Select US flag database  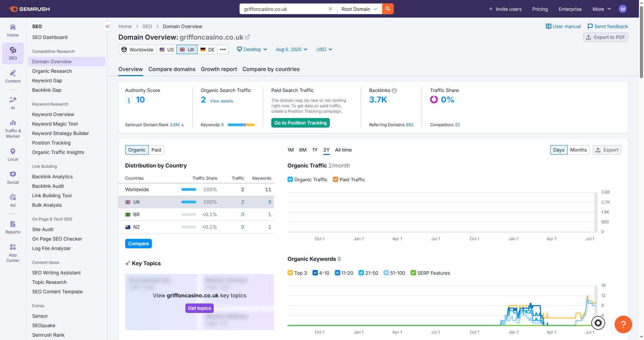coord(166,49)
